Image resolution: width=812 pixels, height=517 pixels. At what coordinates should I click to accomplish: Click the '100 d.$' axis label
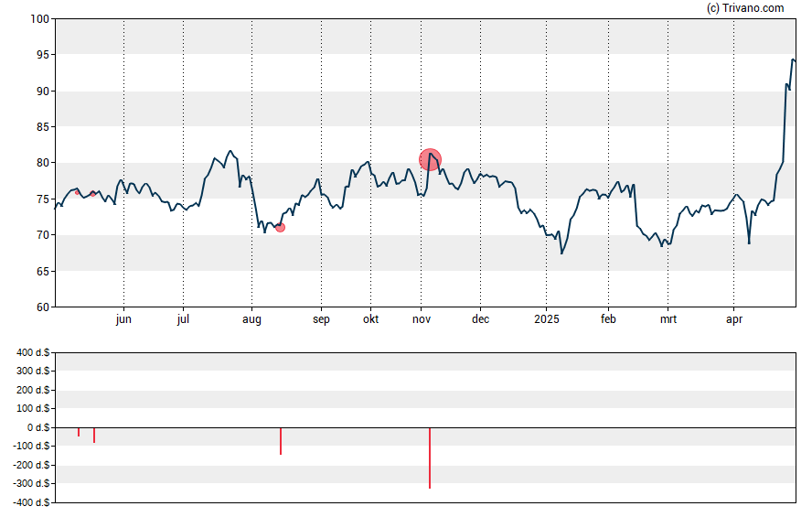coord(33,408)
